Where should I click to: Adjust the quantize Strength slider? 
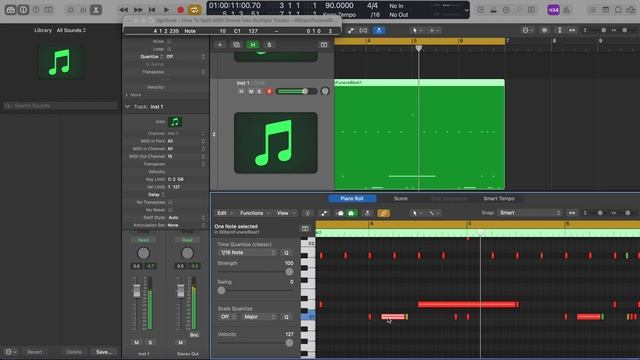[x=255, y=271]
